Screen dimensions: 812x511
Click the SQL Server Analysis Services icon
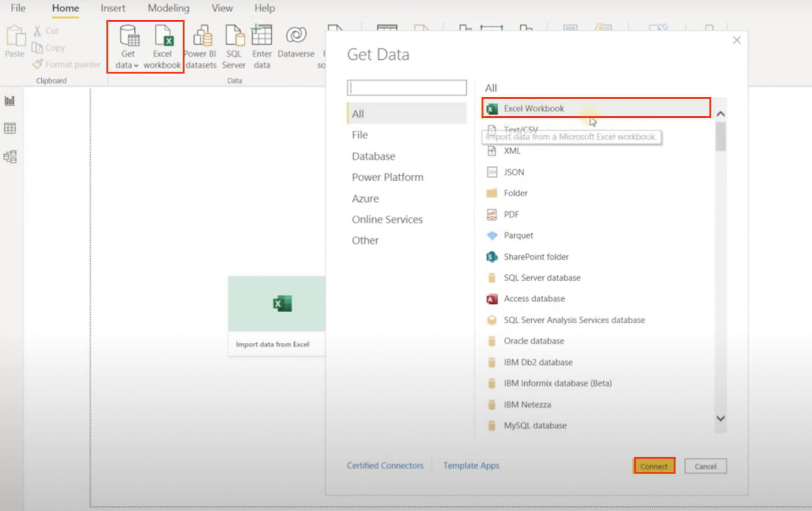[492, 320]
